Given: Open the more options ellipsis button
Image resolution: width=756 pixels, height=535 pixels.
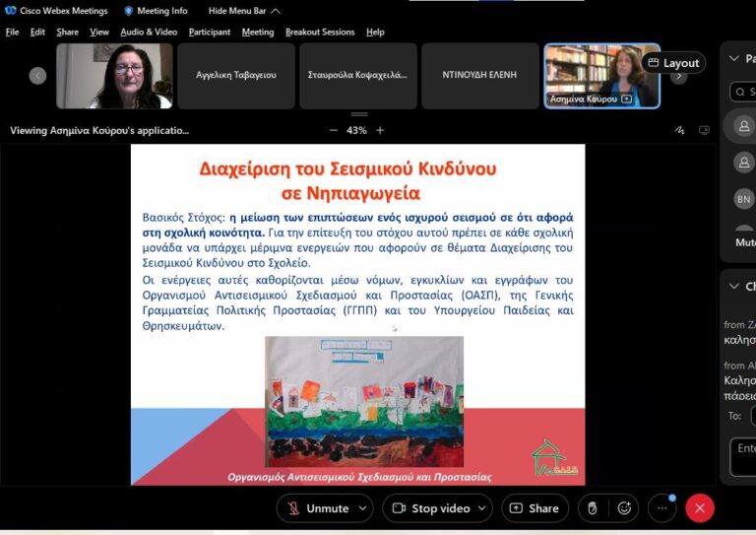Looking at the screenshot, I should tap(661, 508).
